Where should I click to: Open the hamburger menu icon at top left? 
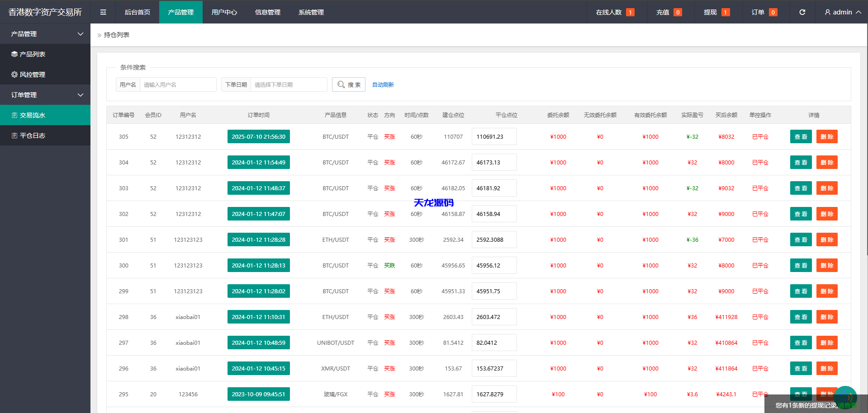point(103,12)
